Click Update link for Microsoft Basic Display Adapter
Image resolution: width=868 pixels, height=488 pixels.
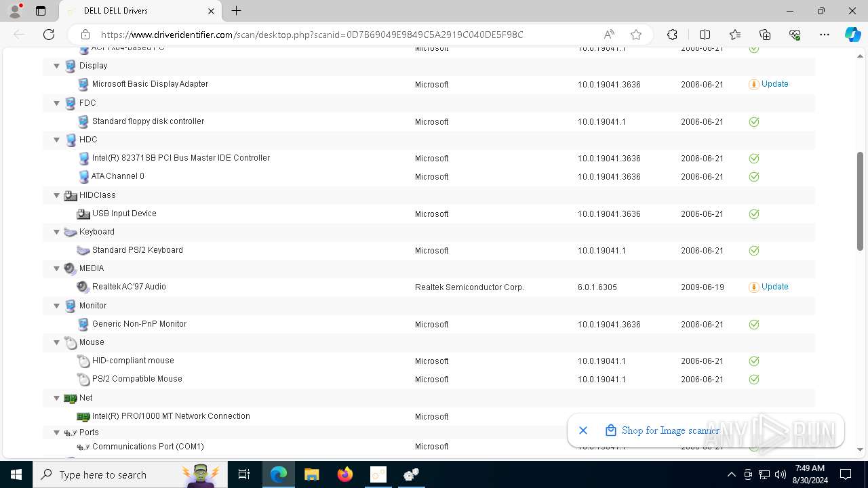pyautogui.click(x=774, y=84)
